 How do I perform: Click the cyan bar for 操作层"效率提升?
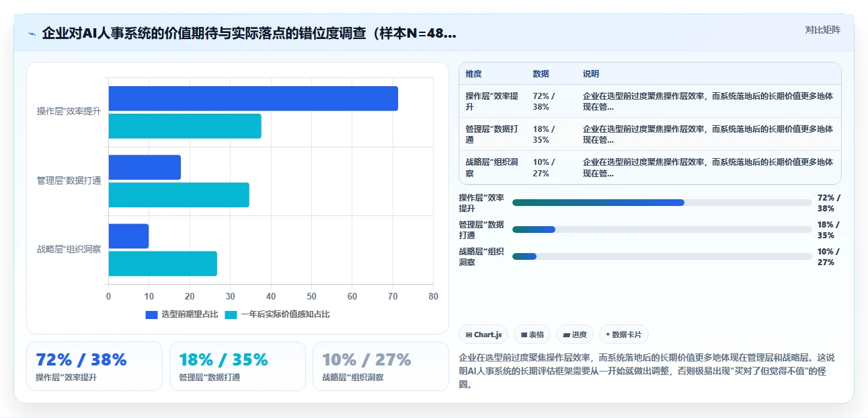click(185, 126)
